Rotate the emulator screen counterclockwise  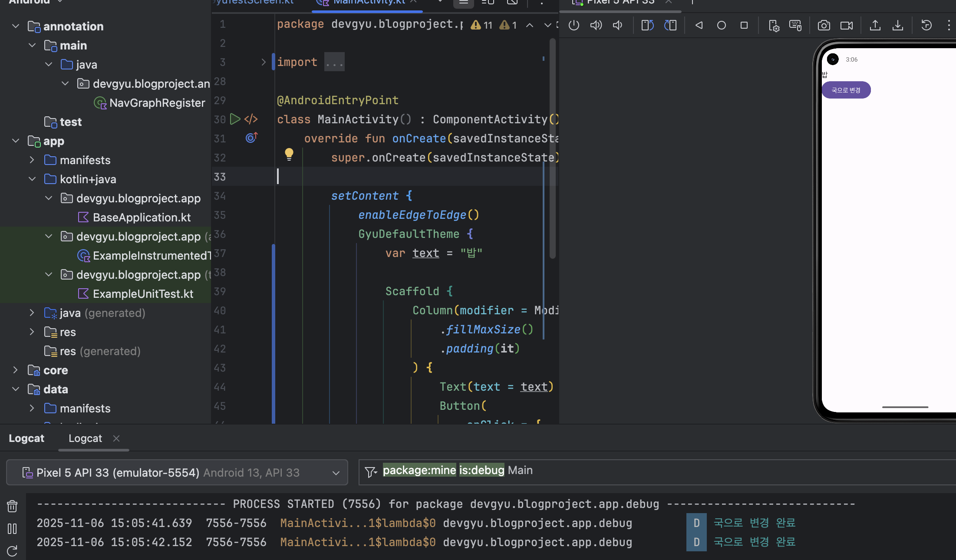pos(647,25)
